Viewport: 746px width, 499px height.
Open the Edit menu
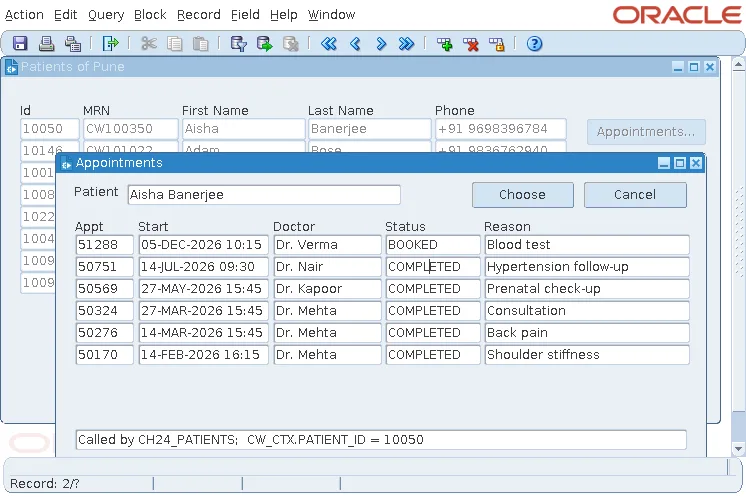pyautogui.click(x=66, y=15)
